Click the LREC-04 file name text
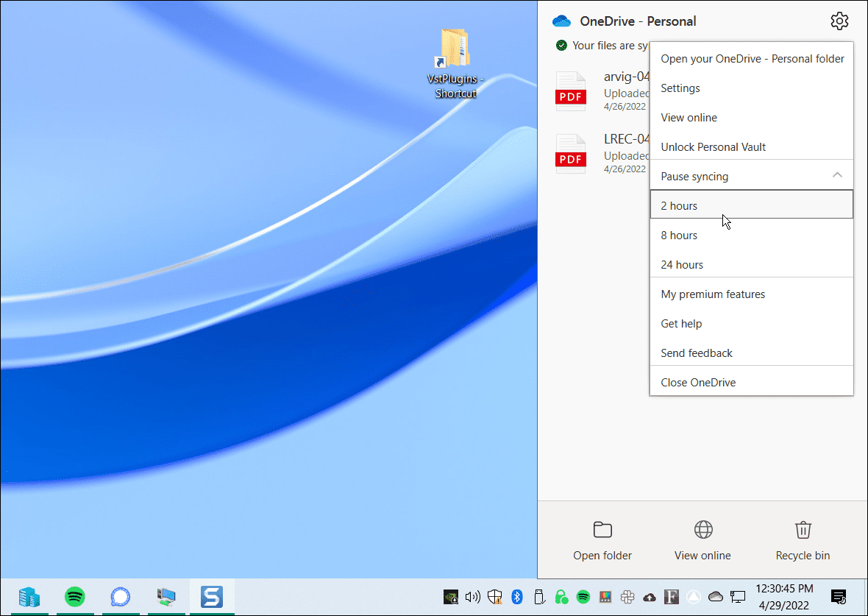 [627, 138]
